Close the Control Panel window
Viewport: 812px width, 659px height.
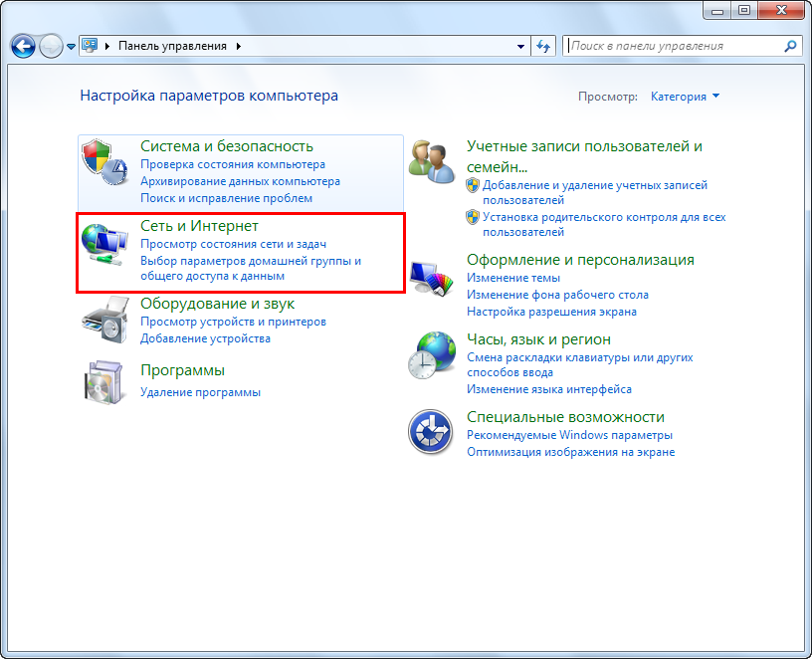(781, 10)
